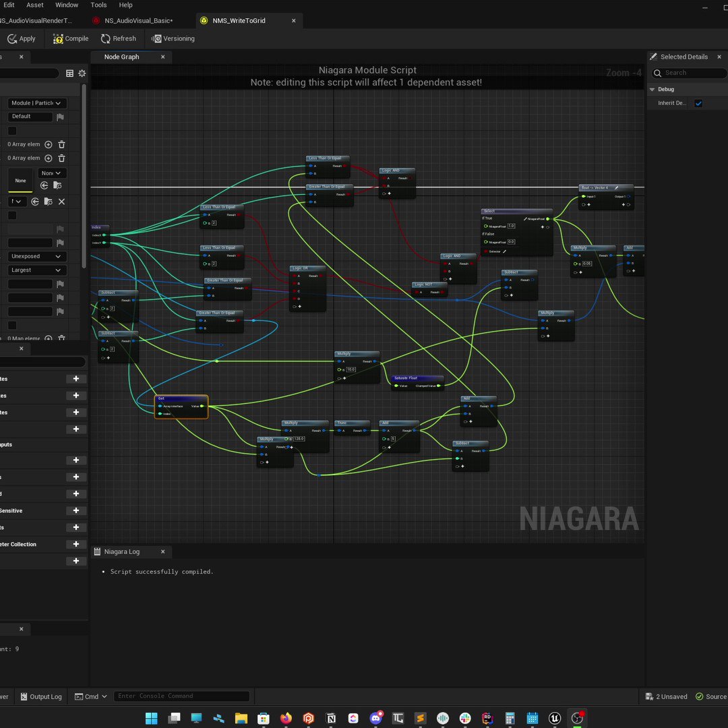Toggle the checkbox below the Default field
This screenshot has height=728, width=728.
pos(11,130)
